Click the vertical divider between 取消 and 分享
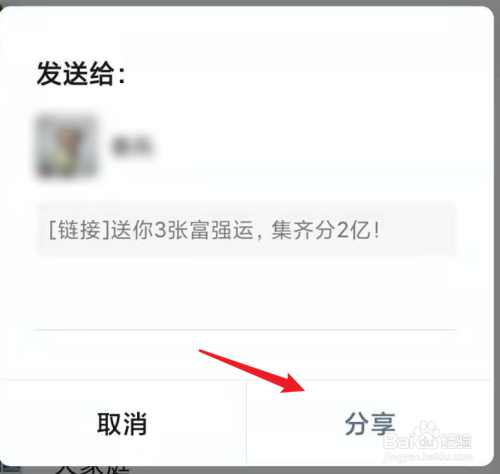Viewport: 500px width, 474px height. tap(246, 423)
